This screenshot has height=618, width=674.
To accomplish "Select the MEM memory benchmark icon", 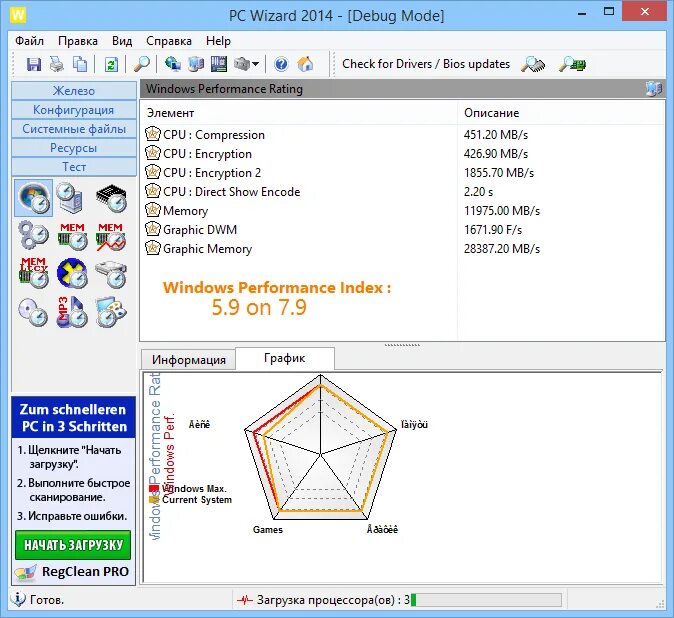I will pyautogui.click(x=72, y=236).
